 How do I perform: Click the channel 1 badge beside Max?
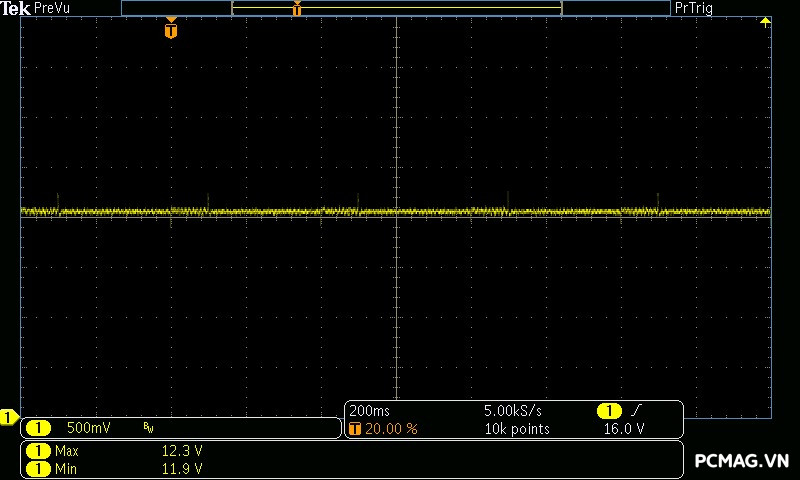point(38,451)
